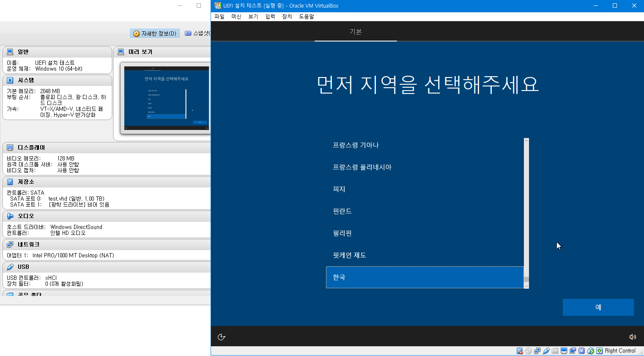Click the xHCI USB controller value
Image resolution: width=644 pixels, height=356 pixels.
pos(51,278)
